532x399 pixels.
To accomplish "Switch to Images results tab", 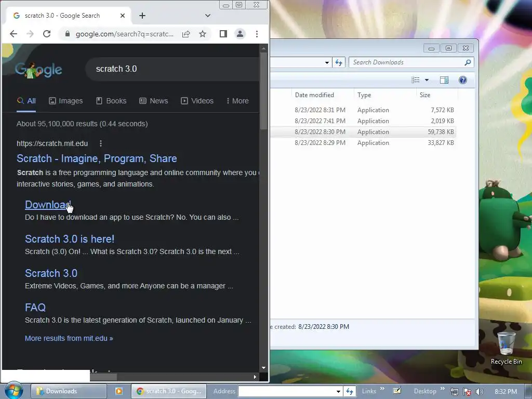I will click(x=66, y=101).
